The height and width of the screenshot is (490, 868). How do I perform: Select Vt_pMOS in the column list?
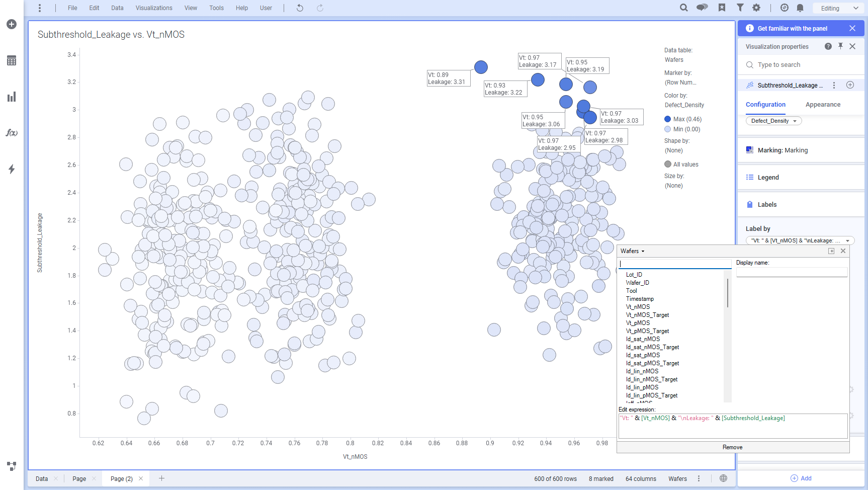tap(638, 323)
